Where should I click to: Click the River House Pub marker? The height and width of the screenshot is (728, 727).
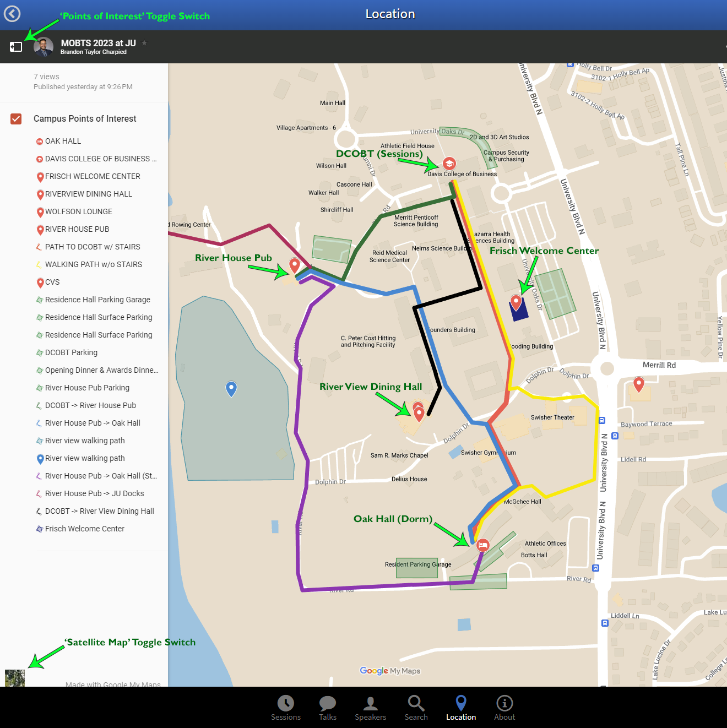pyautogui.click(x=295, y=265)
